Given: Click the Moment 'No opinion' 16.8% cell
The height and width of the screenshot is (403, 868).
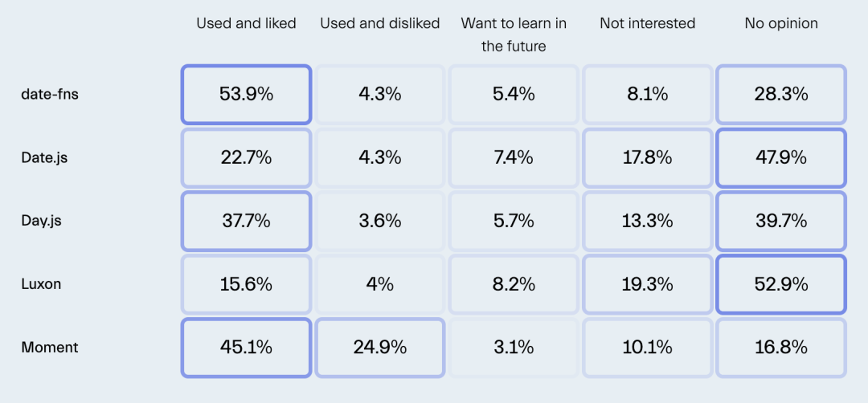Looking at the screenshot, I should pyautogui.click(x=780, y=348).
